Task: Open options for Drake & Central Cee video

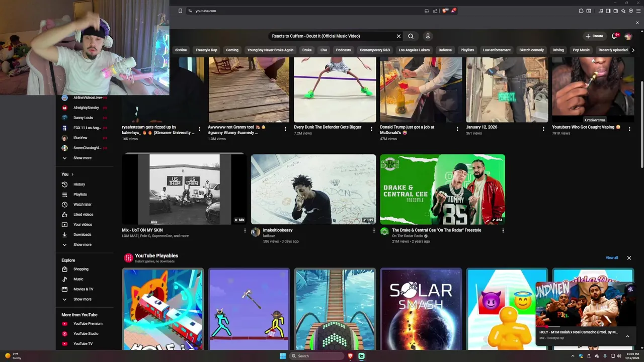Action: click(503, 231)
